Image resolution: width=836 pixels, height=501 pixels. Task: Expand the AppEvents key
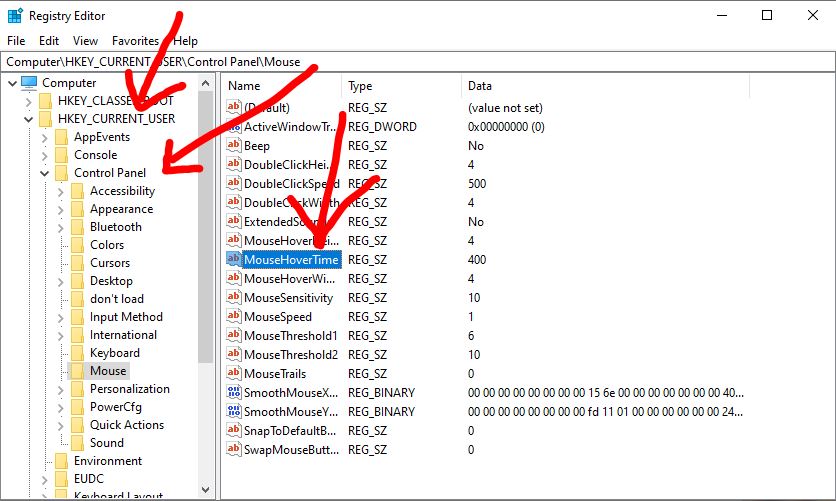[x=44, y=138]
